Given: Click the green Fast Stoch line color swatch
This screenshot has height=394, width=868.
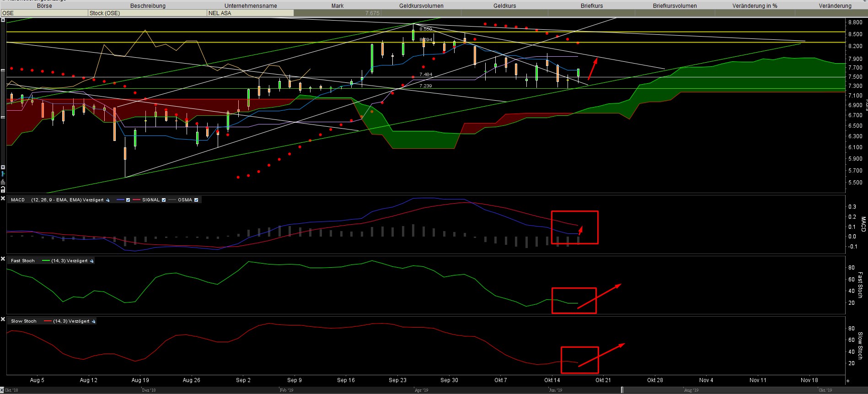Looking at the screenshot, I should point(46,261).
